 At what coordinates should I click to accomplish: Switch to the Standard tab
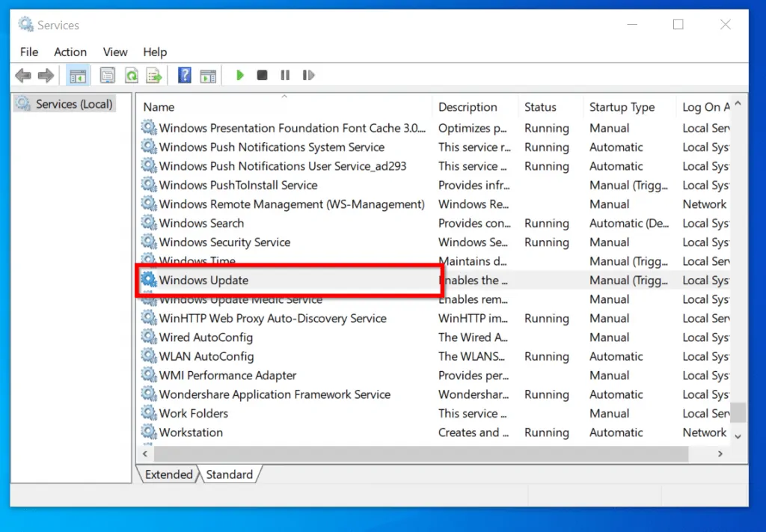pyautogui.click(x=230, y=474)
